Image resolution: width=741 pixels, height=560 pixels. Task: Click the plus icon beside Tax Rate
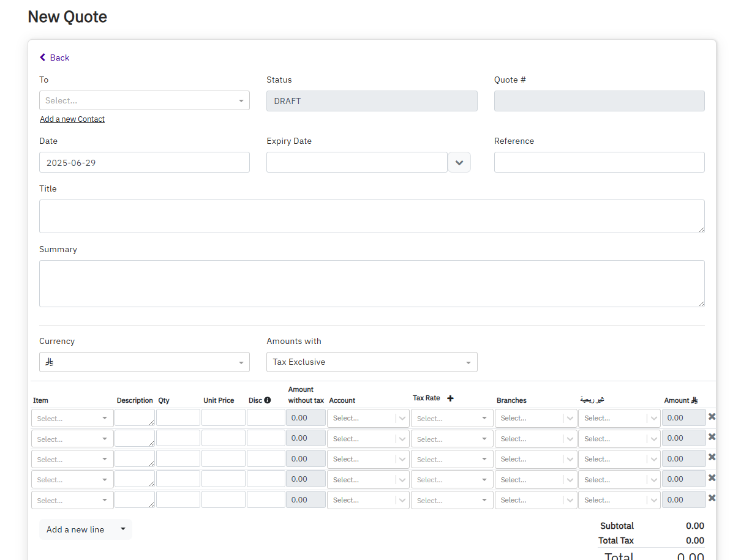[x=450, y=398]
